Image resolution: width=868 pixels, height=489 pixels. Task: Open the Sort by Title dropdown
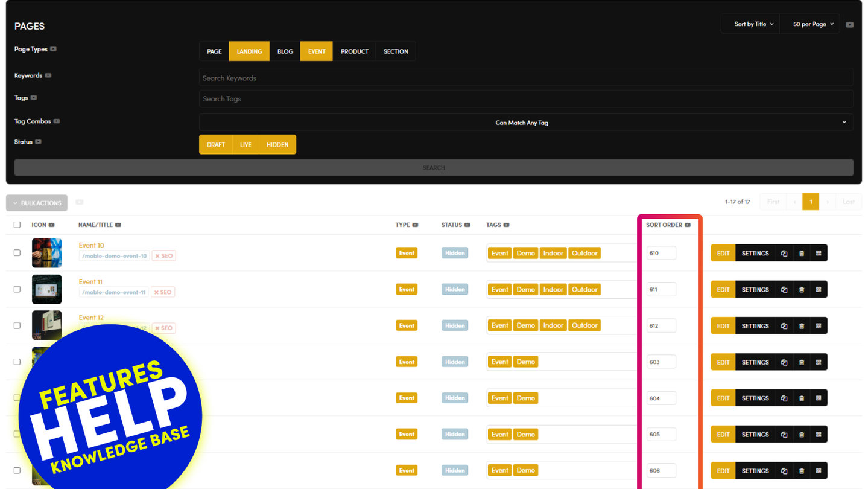tap(753, 24)
